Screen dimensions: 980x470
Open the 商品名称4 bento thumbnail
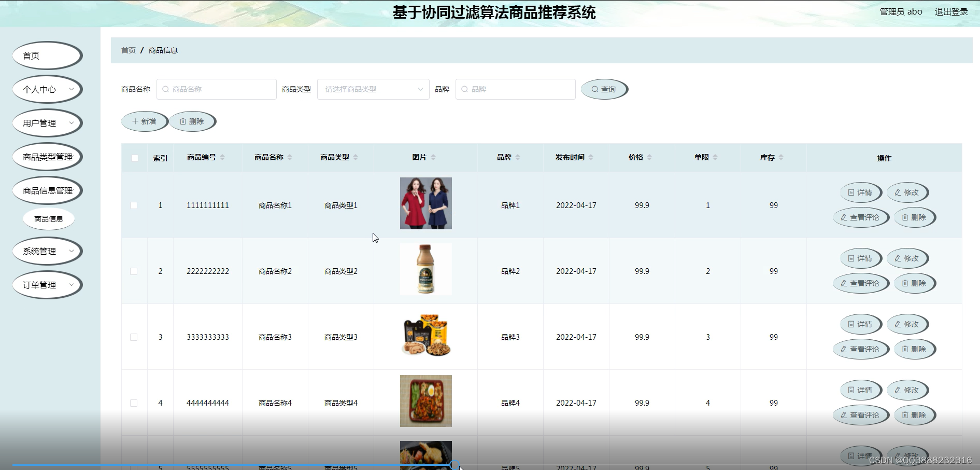click(x=426, y=401)
